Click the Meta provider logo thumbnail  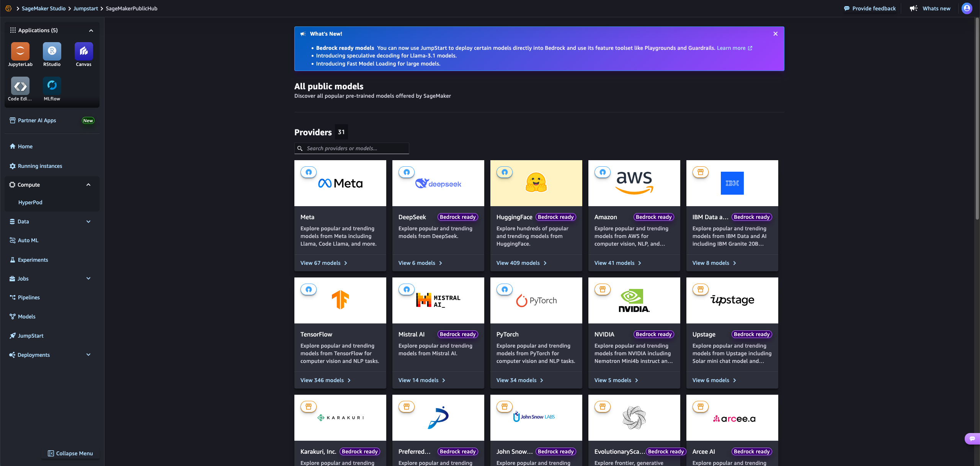point(340,183)
